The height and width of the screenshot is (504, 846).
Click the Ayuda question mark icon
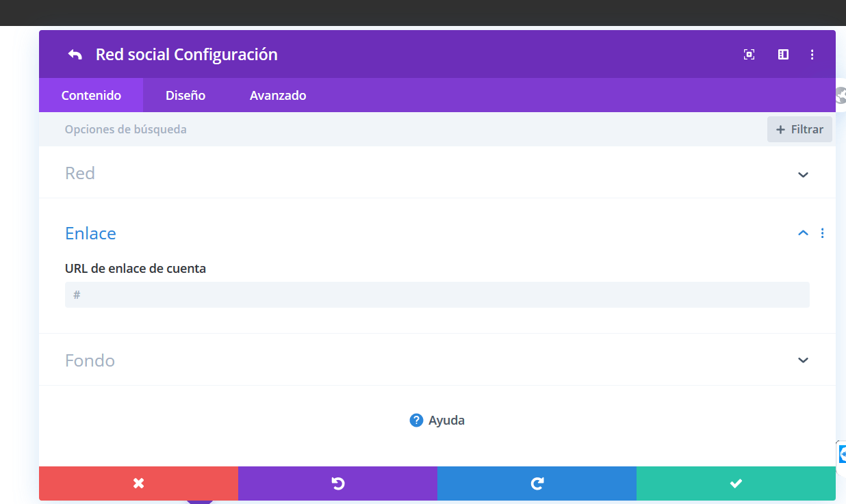(416, 420)
